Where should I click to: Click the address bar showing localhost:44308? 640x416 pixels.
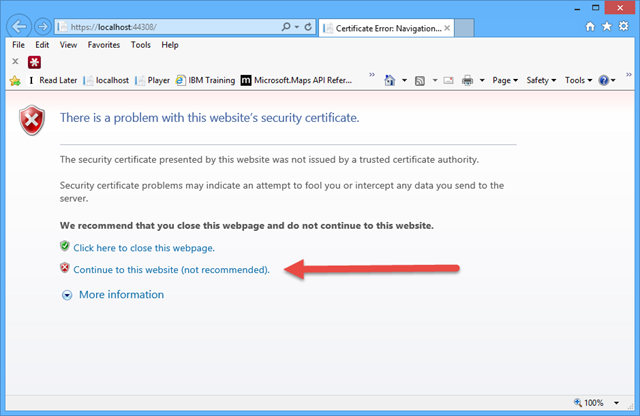pyautogui.click(x=160, y=26)
